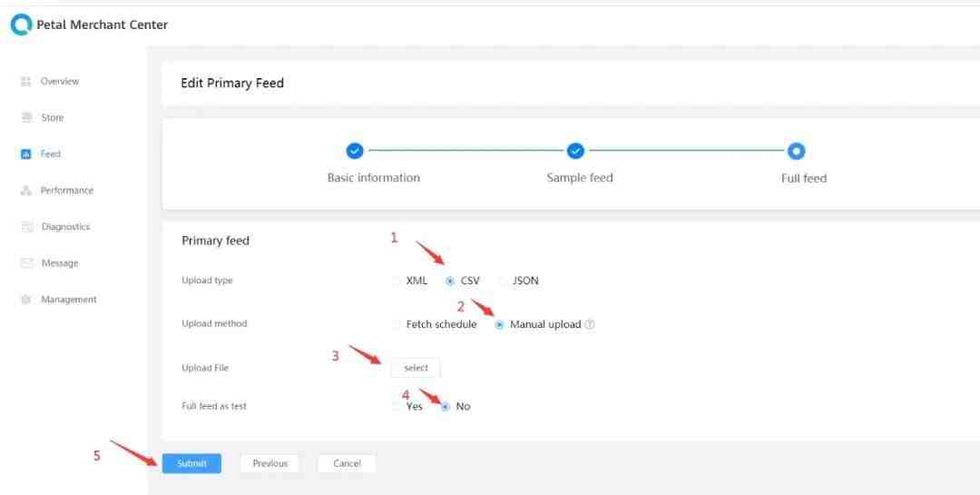Screen dimensions: 980x495
Task: Open the Diagnostics sidebar icon
Action: [27, 226]
